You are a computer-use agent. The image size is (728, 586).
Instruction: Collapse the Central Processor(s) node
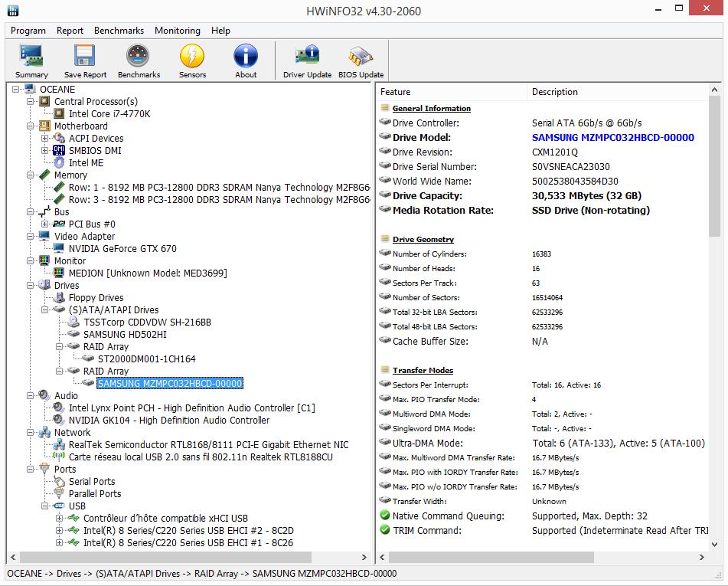tap(31, 102)
